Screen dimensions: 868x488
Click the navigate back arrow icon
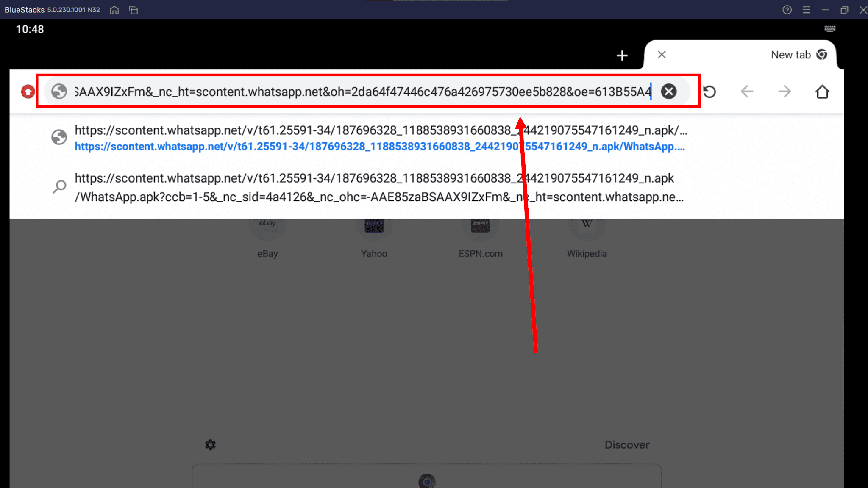[747, 91]
